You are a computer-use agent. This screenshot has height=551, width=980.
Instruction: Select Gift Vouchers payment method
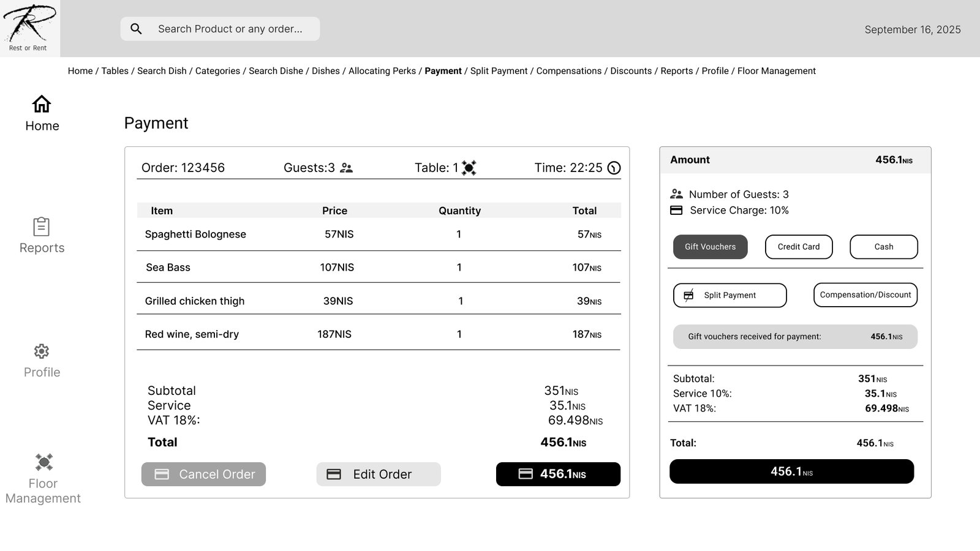pos(710,247)
